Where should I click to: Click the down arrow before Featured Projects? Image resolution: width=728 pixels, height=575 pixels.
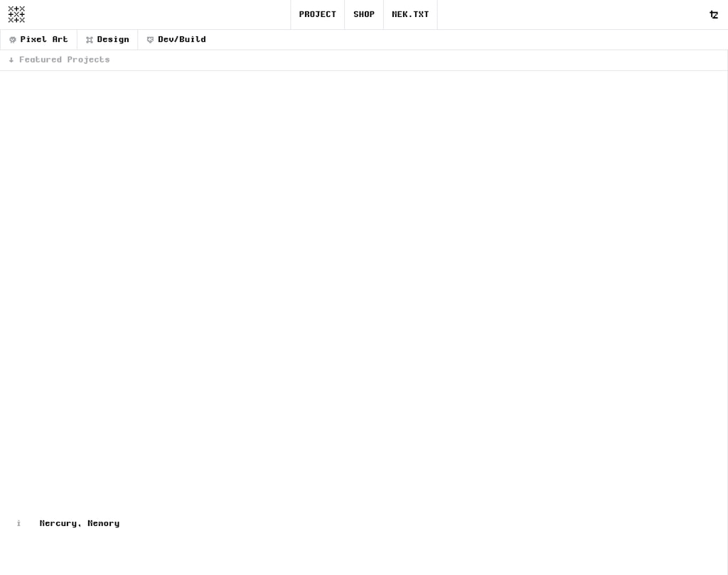coord(11,60)
